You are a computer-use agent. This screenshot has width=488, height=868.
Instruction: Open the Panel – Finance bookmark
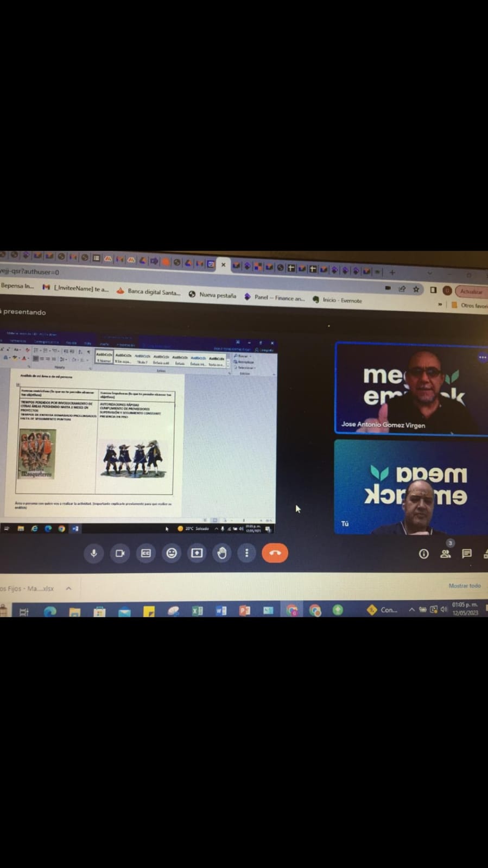click(274, 297)
